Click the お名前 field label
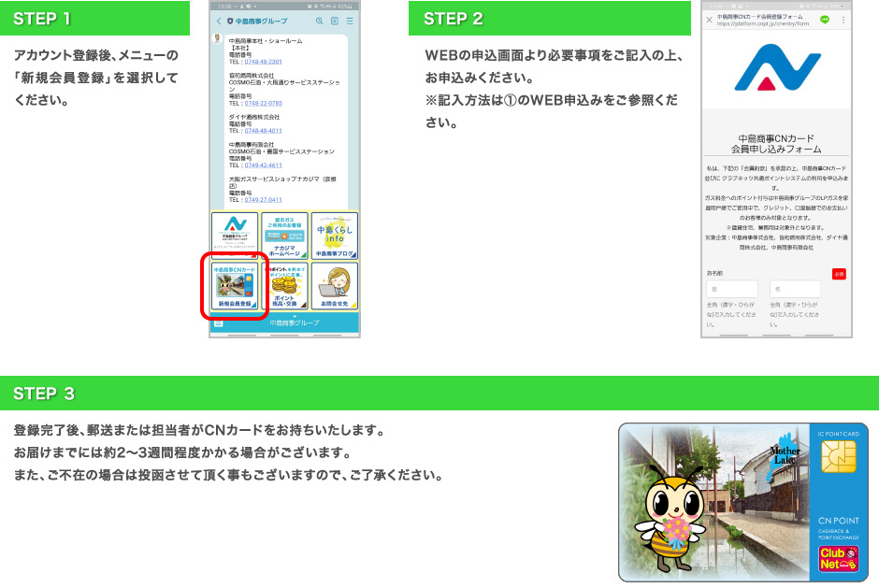This screenshot has height=588, width=879. coord(714,273)
